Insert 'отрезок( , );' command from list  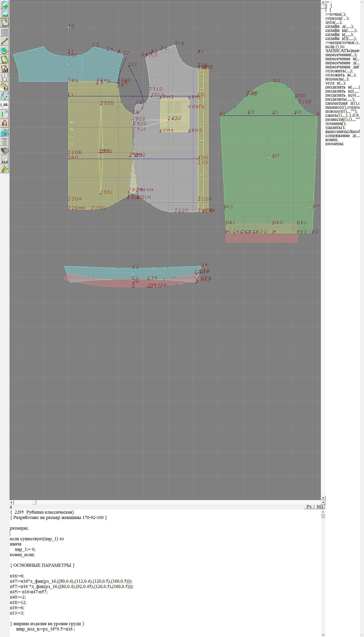337,18
